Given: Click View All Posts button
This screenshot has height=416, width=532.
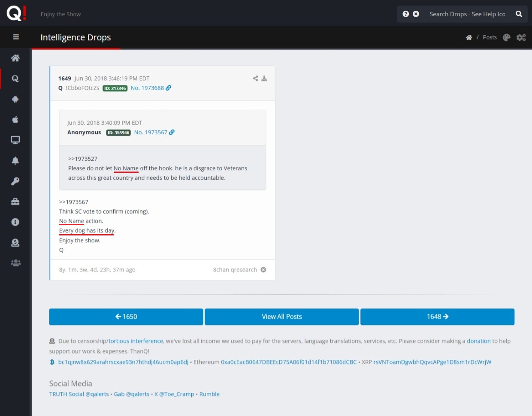Looking at the screenshot, I should pos(282,317).
